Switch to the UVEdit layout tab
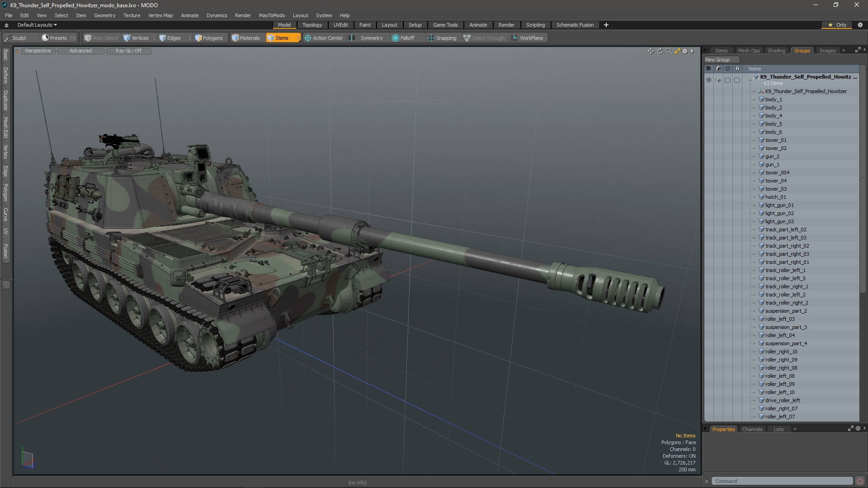 point(340,25)
